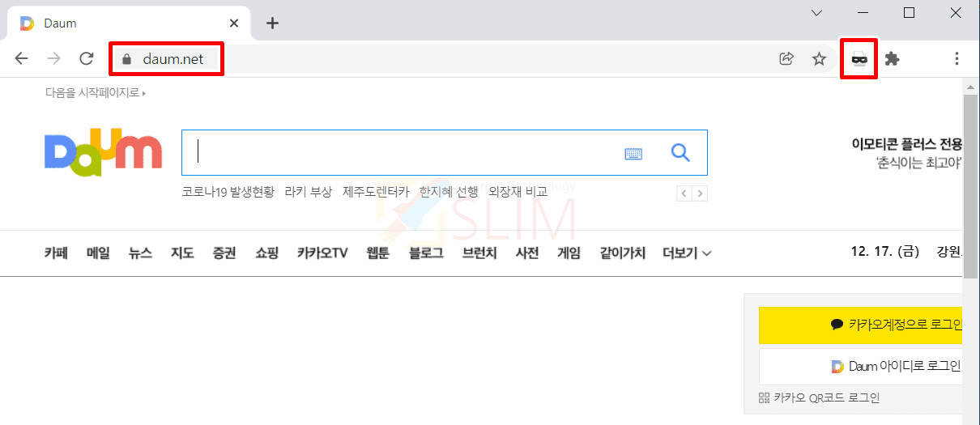This screenshot has width=980, height=425.
Task: Open the 브런치 menu
Action: 479,253
